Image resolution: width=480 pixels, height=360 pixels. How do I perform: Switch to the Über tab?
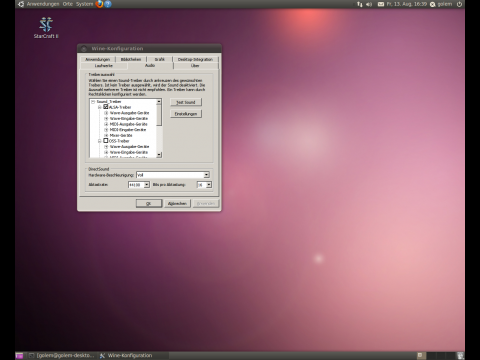click(195, 66)
